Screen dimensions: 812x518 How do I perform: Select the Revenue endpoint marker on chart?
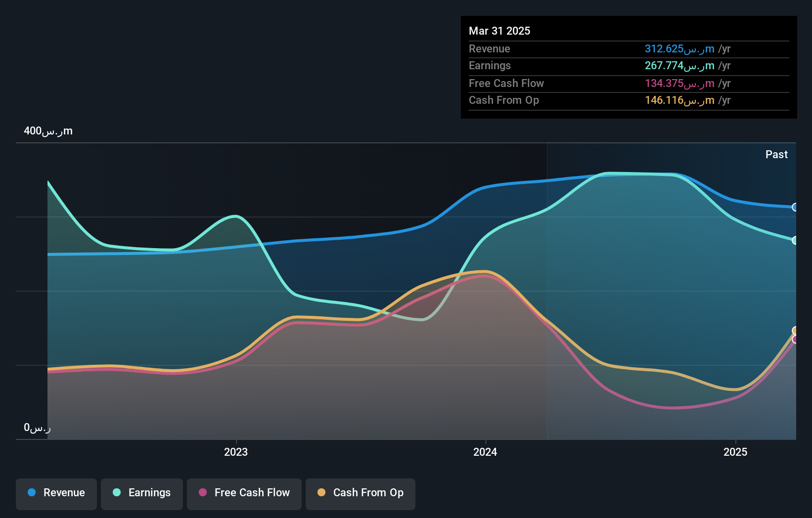tap(795, 207)
